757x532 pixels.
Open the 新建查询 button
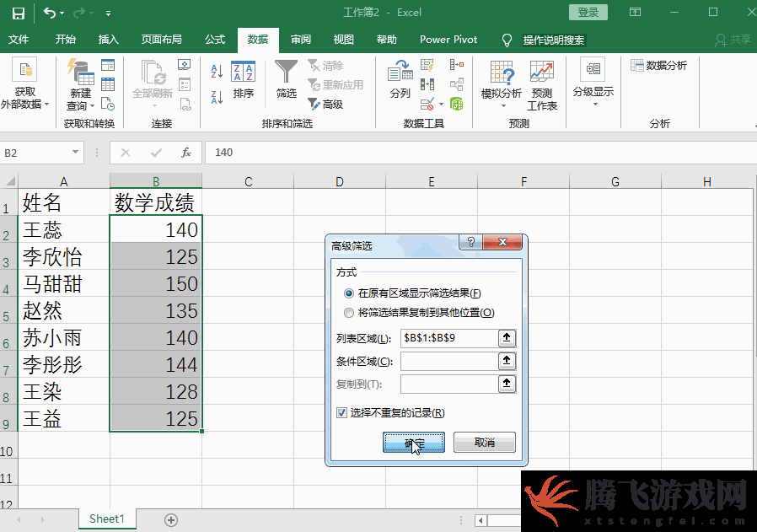80,85
